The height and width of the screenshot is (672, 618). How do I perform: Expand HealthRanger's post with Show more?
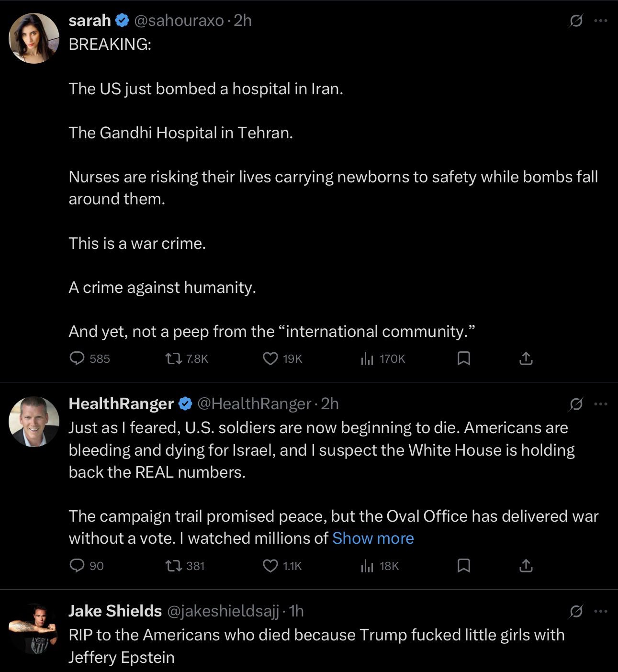pos(373,538)
